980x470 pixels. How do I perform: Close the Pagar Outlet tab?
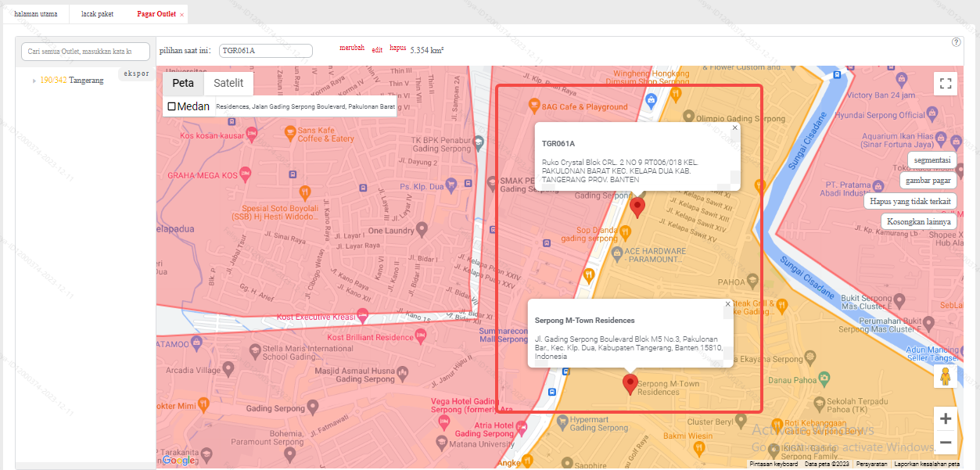[x=182, y=15]
